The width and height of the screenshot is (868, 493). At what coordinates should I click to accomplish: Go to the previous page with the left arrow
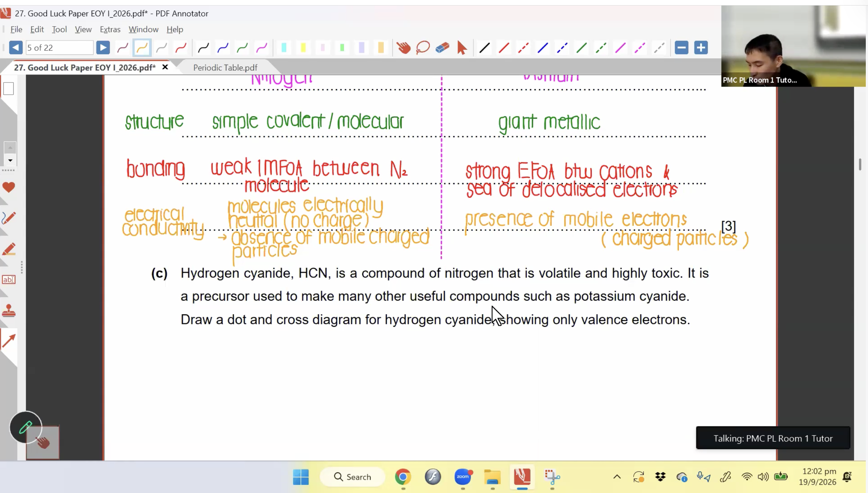[15, 48]
